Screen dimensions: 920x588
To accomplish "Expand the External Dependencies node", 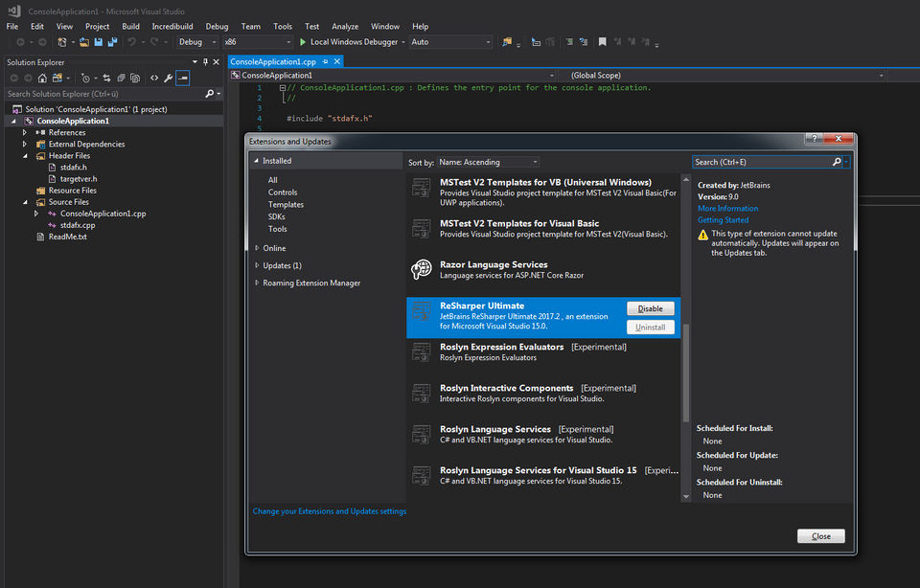I will [26, 145].
